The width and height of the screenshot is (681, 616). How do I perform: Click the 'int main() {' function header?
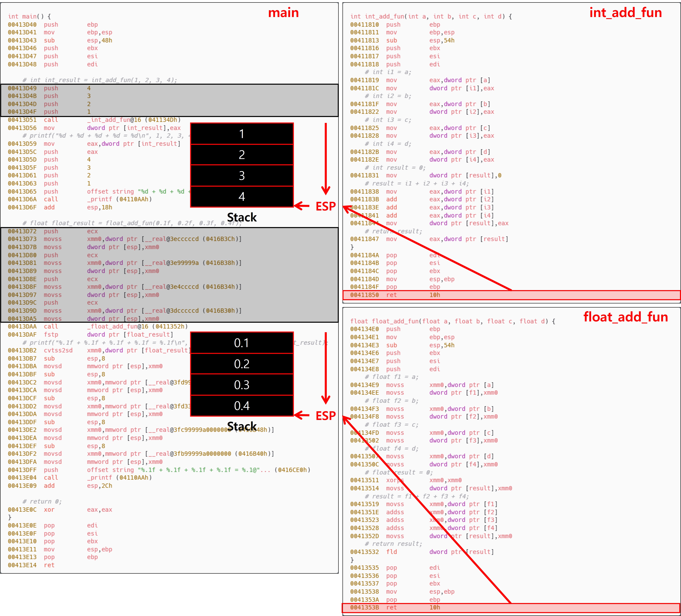[x=29, y=16]
